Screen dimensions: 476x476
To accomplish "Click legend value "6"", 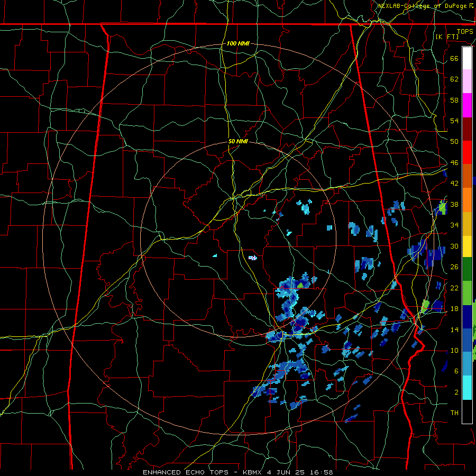I will pyautogui.click(x=456, y=371).
